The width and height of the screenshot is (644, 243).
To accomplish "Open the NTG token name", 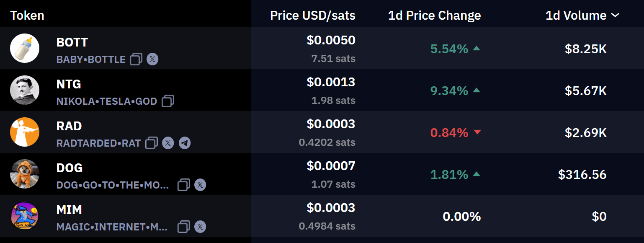I will [69, 84].
